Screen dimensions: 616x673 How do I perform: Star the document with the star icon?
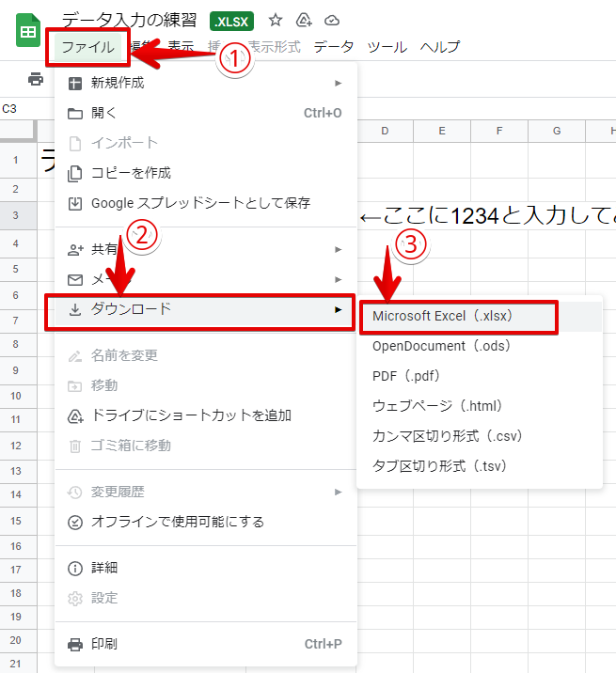coord(276,20)
